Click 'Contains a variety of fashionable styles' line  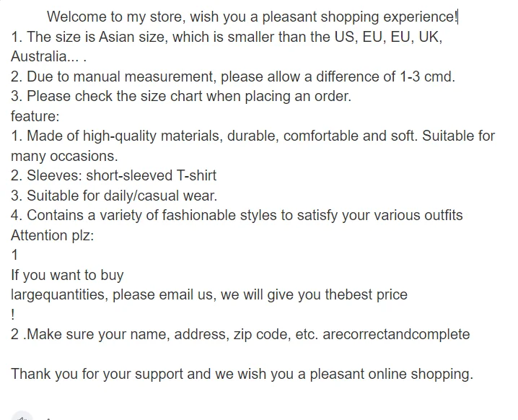237,216
